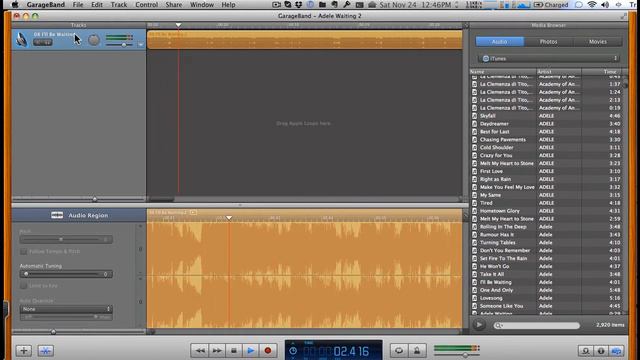Open the loop browser button

tap(586, 351)
